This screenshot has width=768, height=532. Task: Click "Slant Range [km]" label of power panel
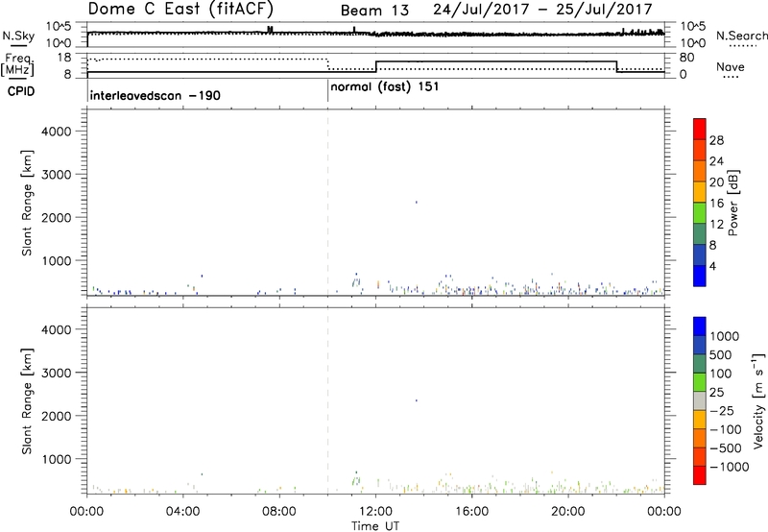27,204
